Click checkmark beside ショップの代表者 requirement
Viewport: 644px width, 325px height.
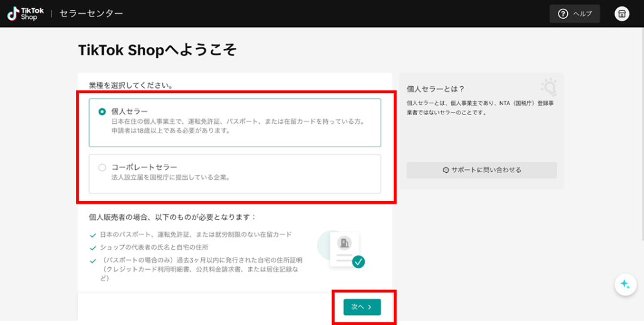[93, 247]
